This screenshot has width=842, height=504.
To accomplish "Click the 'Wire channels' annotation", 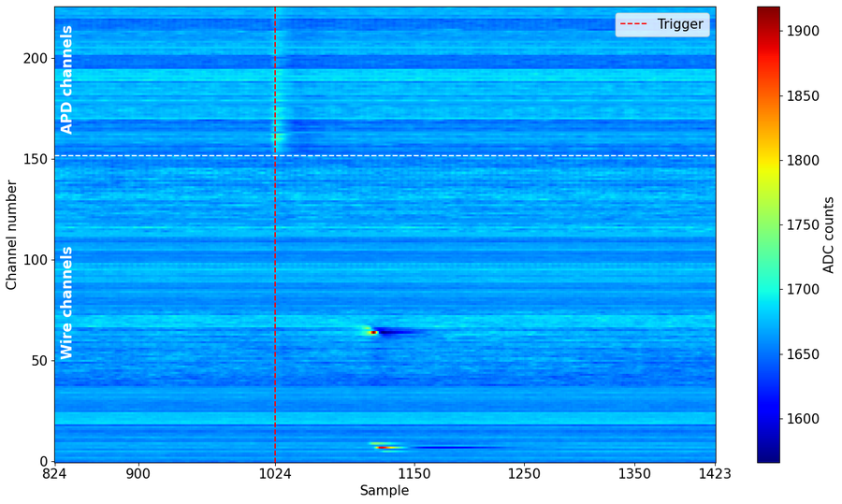I will (66, 303).
